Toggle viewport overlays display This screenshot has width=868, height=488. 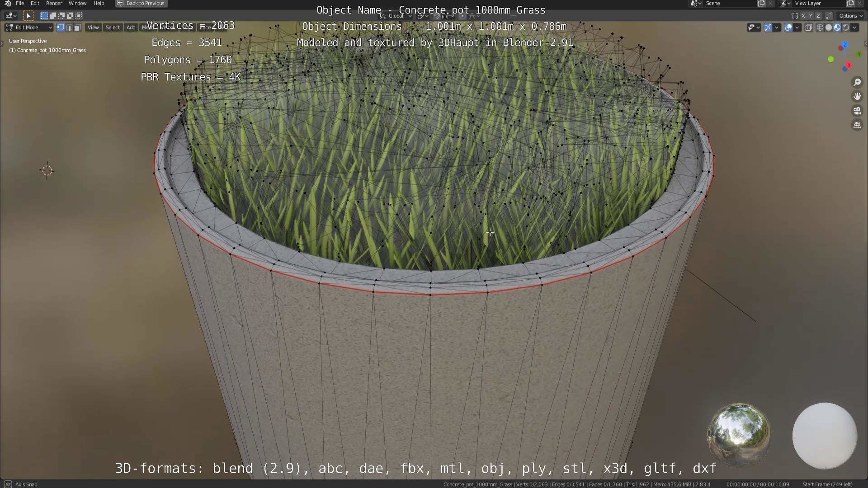coord(788,28)
